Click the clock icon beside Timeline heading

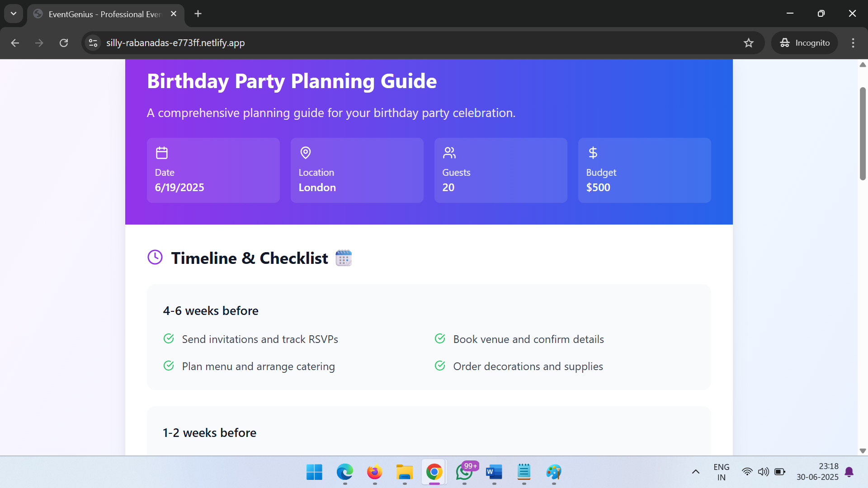tap(155, 258)
